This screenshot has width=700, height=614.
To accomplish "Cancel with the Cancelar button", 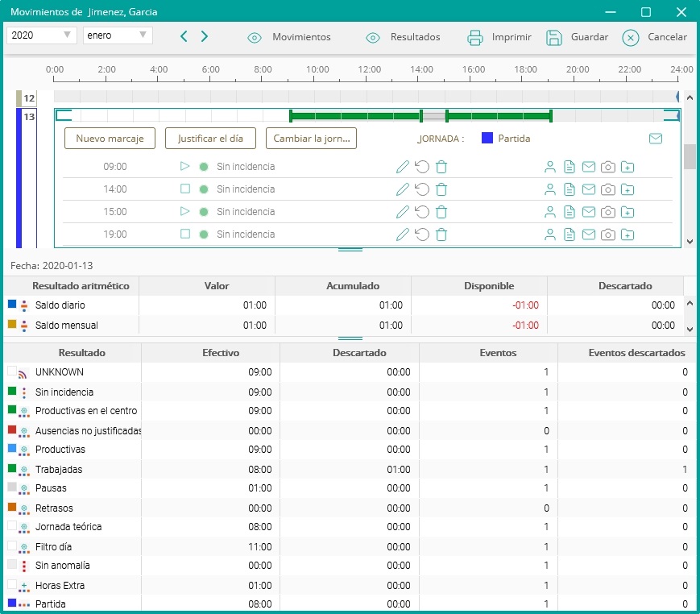I will (x=654, y=37).
